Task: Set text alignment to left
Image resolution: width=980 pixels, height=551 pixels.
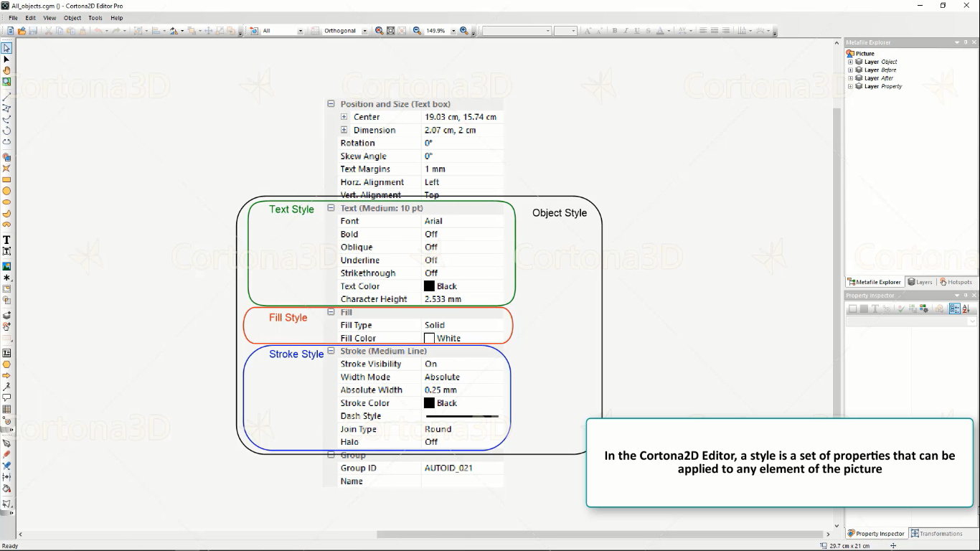Action: [x=703, y=31]
